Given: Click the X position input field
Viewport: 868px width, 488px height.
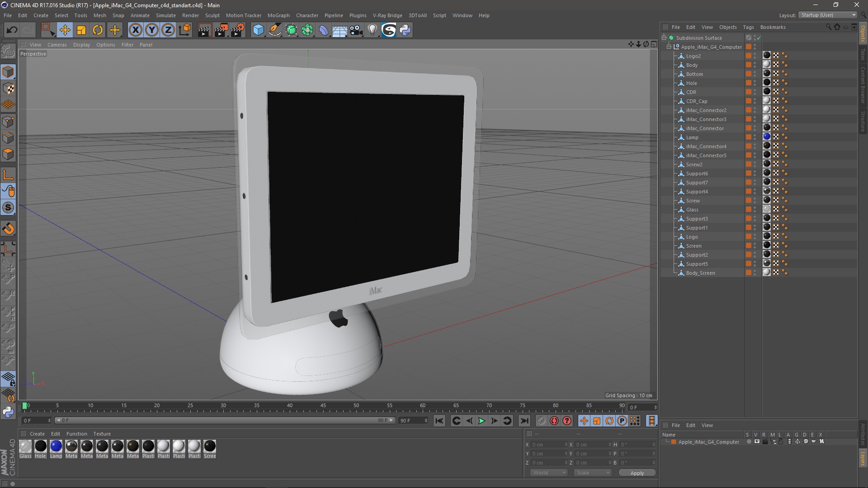Looking at the screenshot, I should coord(549,445).
